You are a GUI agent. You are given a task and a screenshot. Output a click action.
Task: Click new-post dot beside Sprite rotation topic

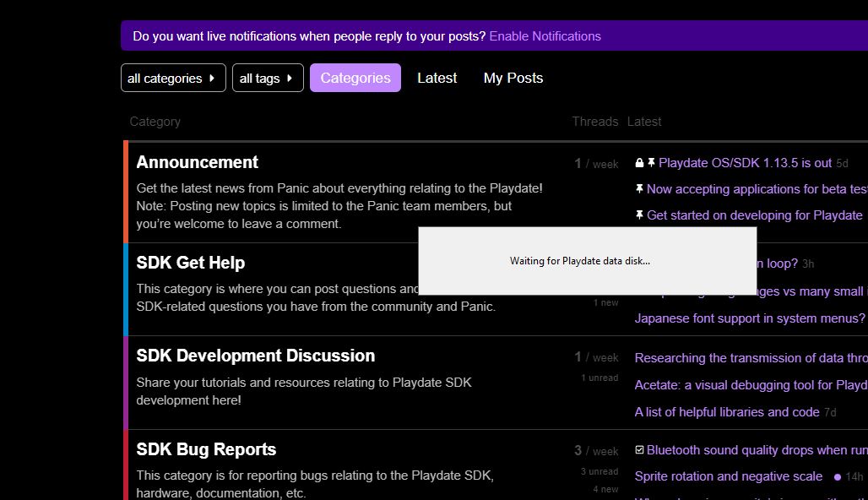[837, 476]
